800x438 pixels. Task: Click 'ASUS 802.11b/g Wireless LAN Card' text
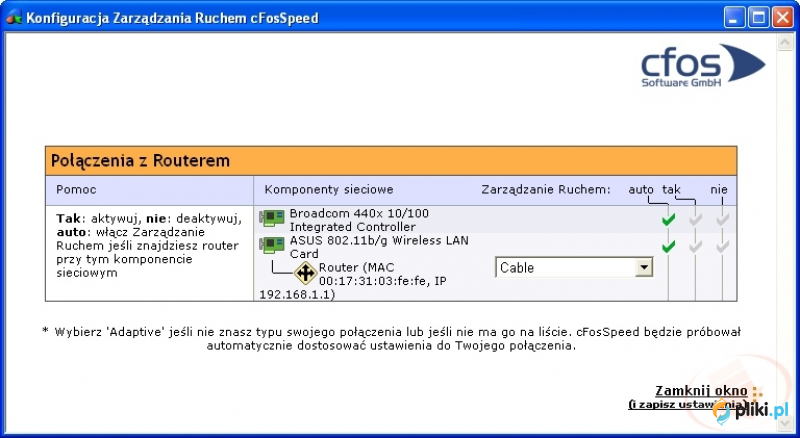379,247
